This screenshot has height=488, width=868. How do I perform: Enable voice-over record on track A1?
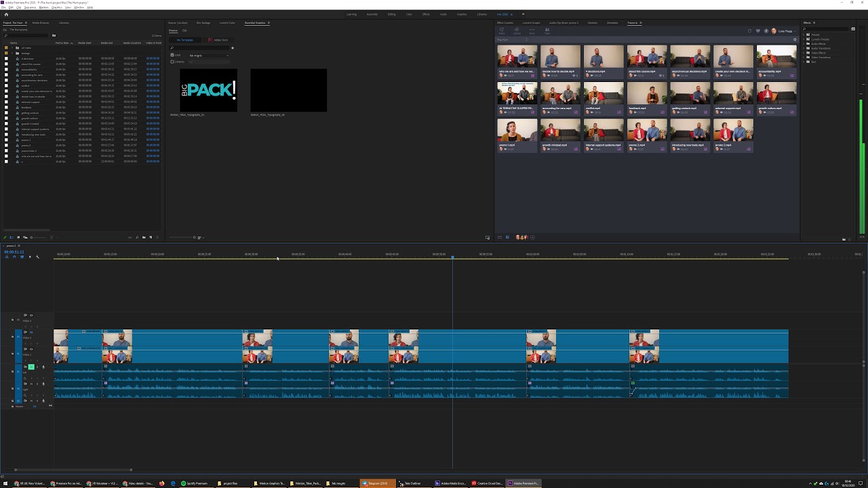coord(43,367)
